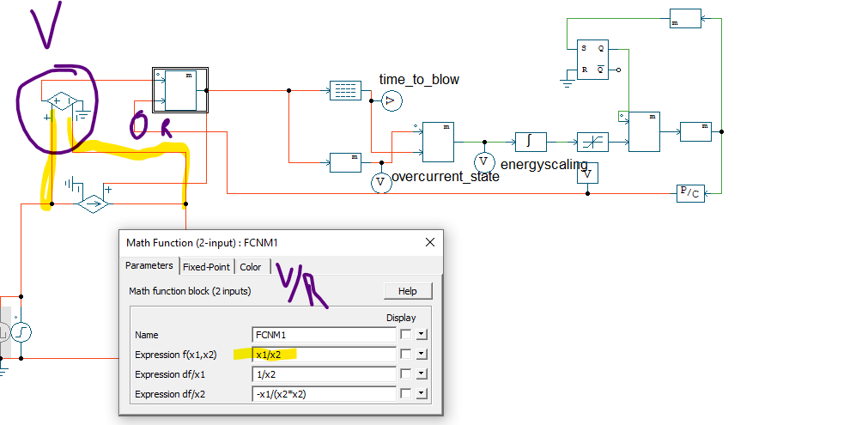Image resolution: width=868 pixels, height=425 pixels.
Task: Select the overcurrent_state voltmeter probe
Action: coord(381,183)
